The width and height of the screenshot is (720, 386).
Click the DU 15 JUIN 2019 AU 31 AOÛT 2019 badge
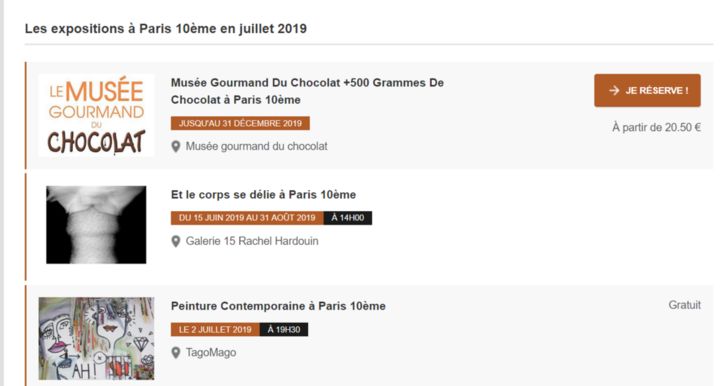(247, 218)
